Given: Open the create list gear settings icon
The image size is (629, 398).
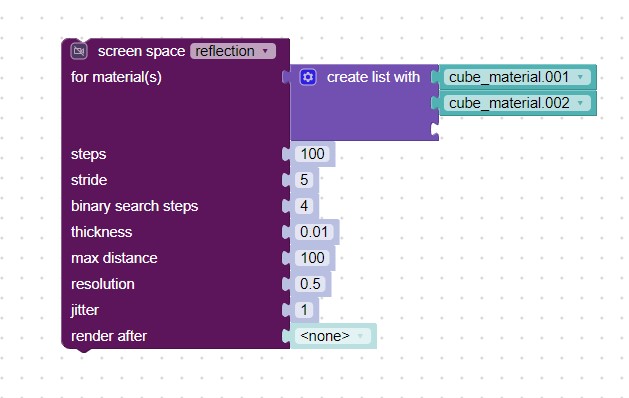Looking at the screenshot, I should [x=308, y=77].
